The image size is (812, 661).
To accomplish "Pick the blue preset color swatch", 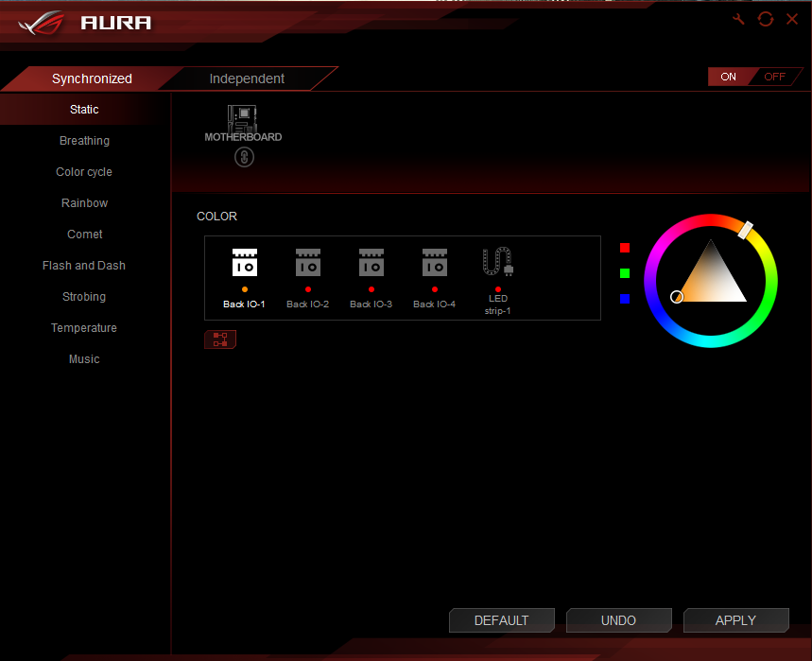I will [625, 299].
